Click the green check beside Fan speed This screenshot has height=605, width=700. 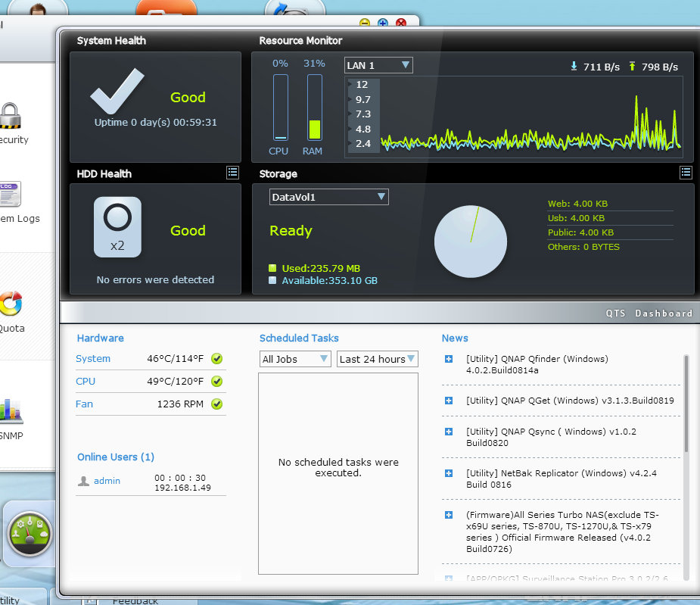(x=217, y=404)
